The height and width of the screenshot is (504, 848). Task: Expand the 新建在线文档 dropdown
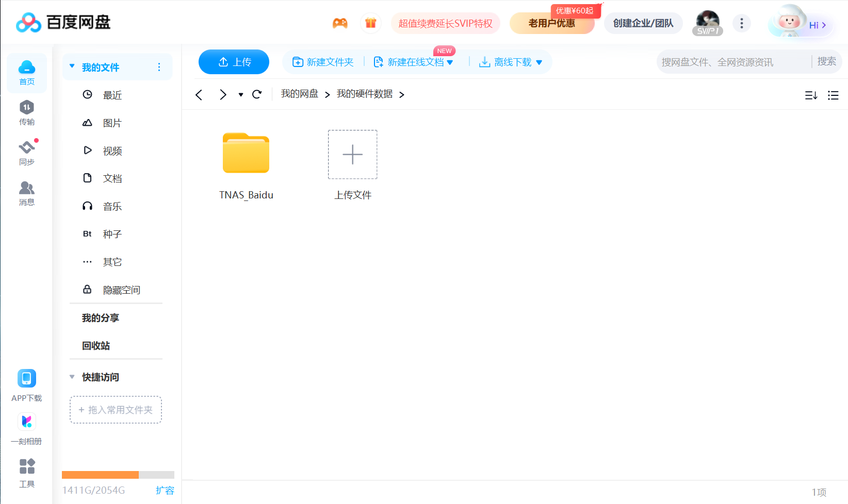(x=450, y=62)
